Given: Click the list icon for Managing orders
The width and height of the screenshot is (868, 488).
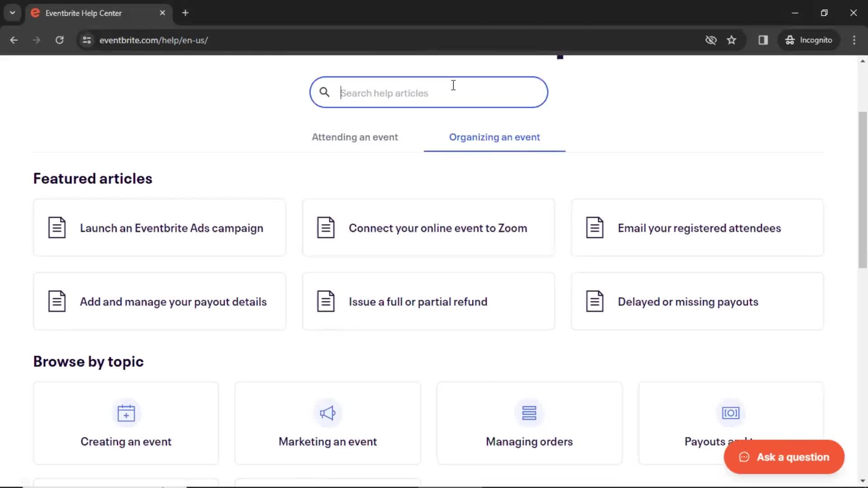Looking at the screenshot, I should (x=529, y=413).
